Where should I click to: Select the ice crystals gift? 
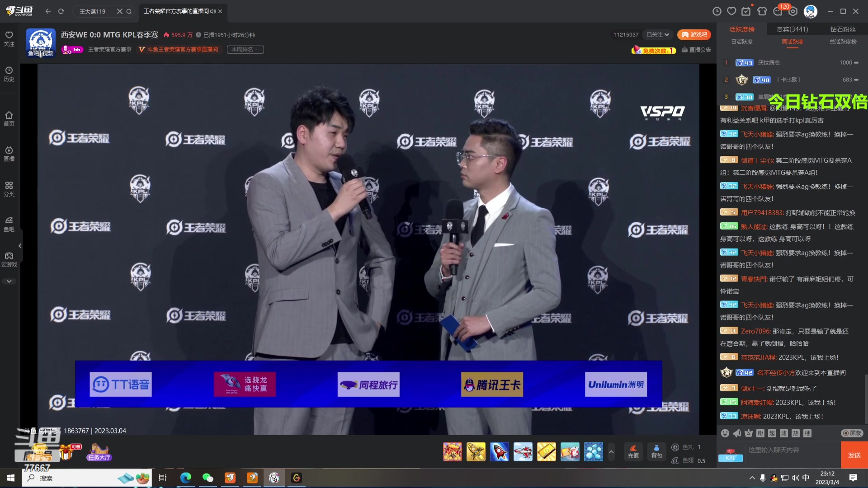pos(594,452)
